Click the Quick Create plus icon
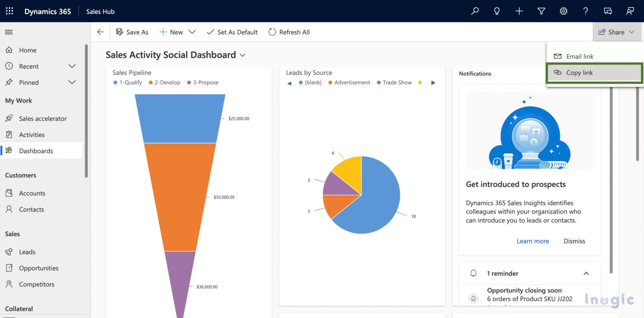The height and width of the screenshot is (318, 644). tap(519, 11)
